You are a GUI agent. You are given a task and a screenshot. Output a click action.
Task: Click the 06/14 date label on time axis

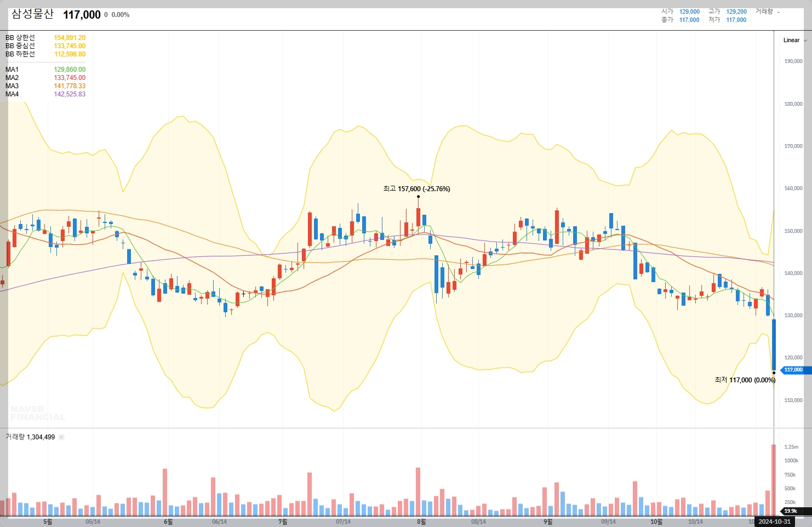point(219,522)
